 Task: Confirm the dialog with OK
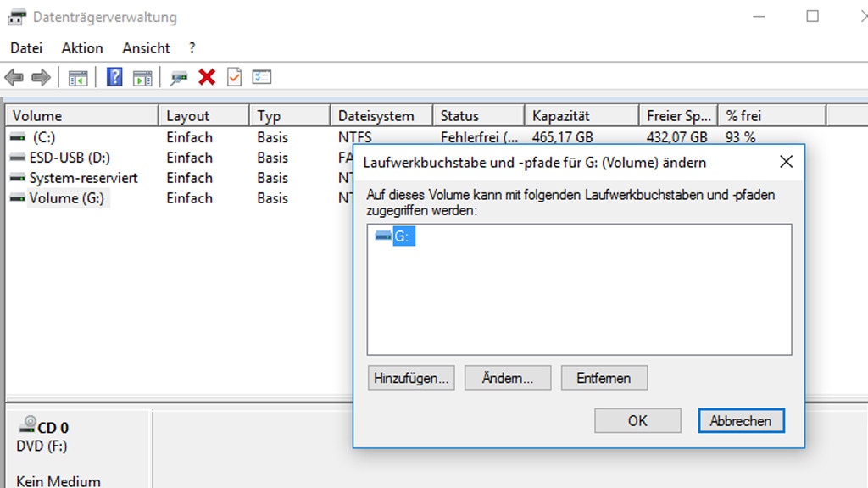[637, 420]
